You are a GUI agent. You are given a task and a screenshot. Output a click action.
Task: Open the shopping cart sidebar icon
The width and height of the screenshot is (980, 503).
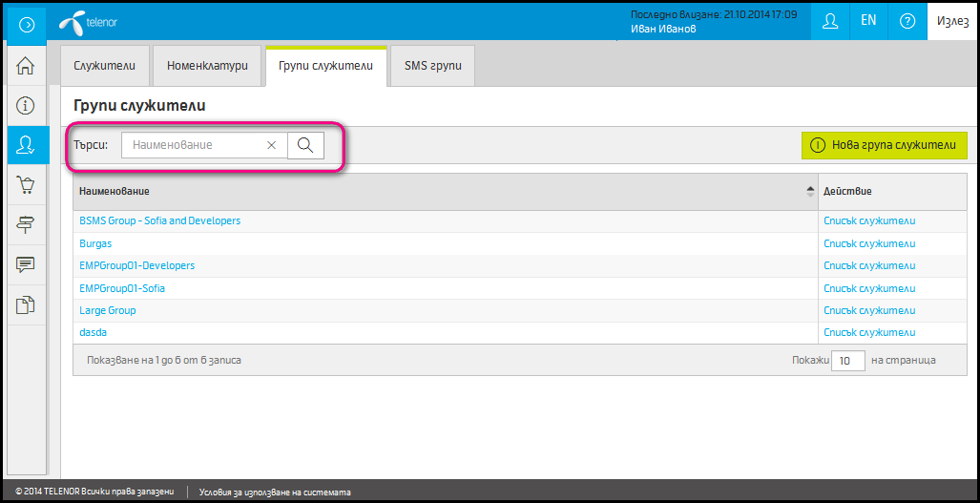point(25,185)
